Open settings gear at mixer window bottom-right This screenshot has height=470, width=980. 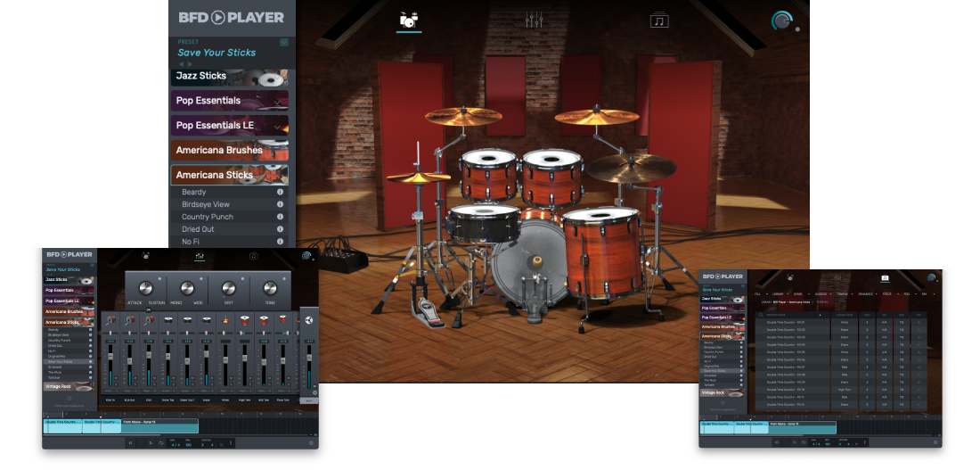pyautogui.click(x=311, y=443)
